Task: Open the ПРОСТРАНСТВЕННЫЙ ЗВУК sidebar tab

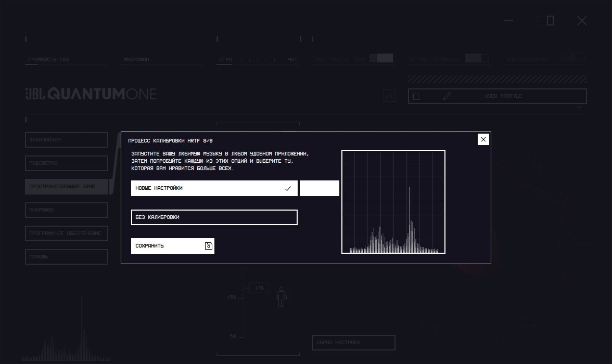Action: (x=67, y=187)
